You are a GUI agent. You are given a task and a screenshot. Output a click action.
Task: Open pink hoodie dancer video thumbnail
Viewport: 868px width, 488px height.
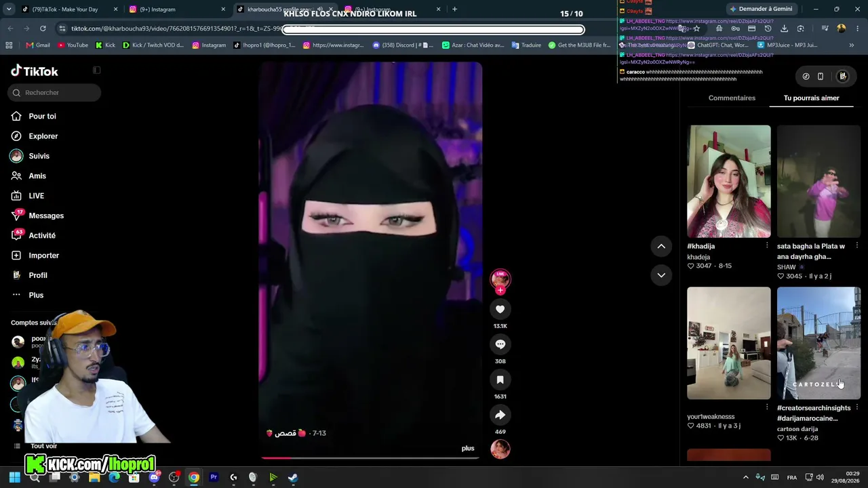tap(818, 182)
